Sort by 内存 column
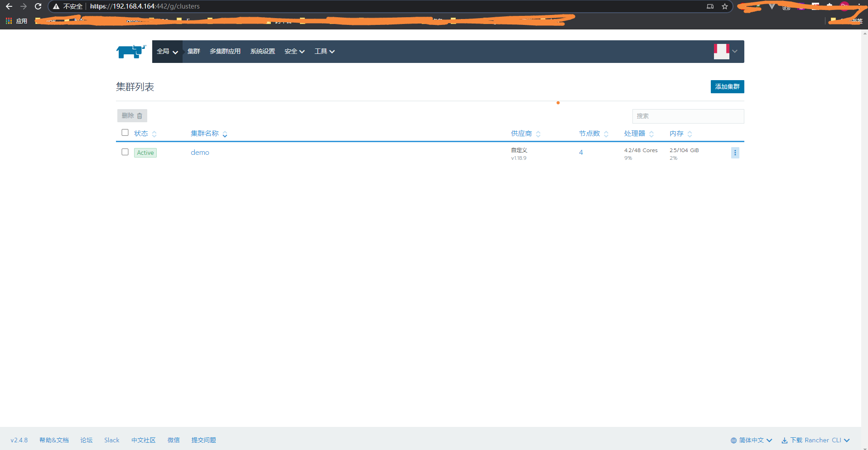 click(680, 134)
